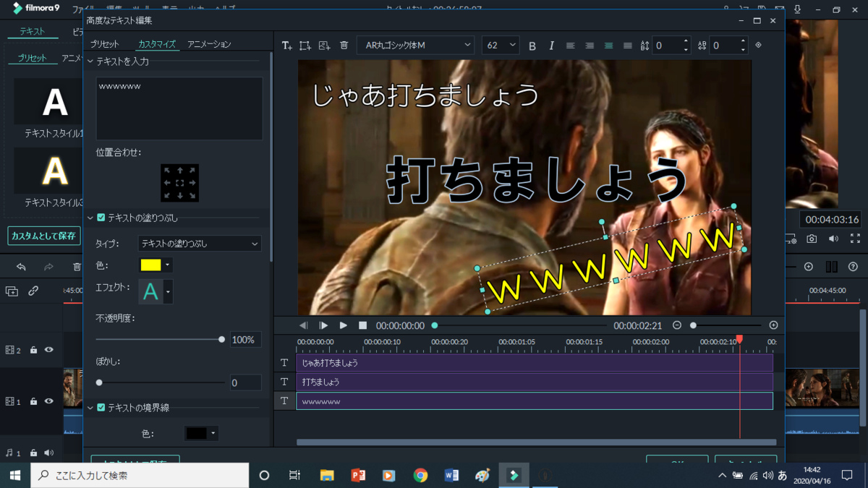This screenshot has height=488, width=868.
Task: Select the テキスト tab in main window
Action: (x=32, y=32)
